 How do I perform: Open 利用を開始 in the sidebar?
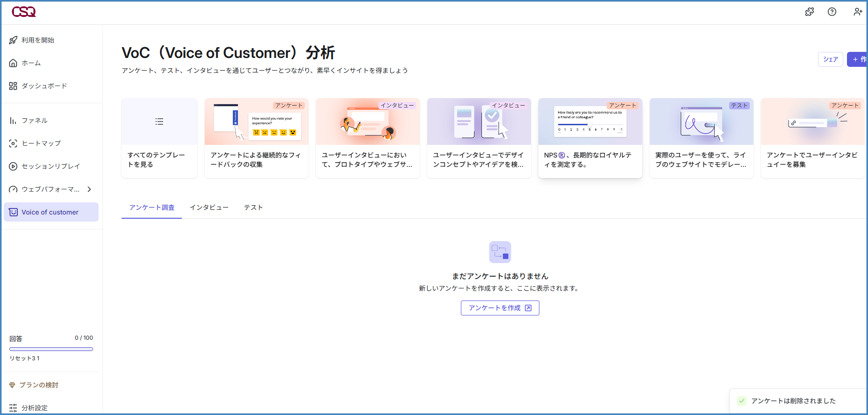pos(51,40)
